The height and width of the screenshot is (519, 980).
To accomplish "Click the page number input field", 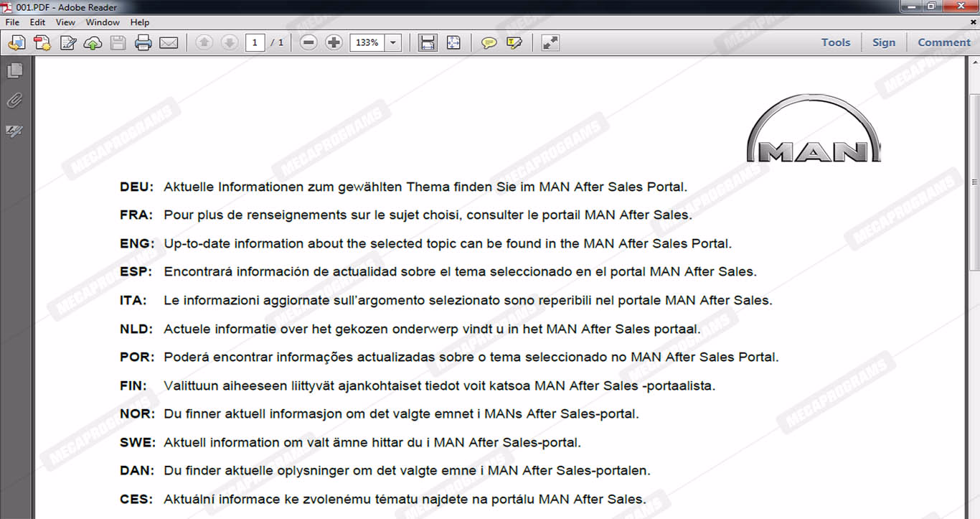I will (x=255, y=43).
